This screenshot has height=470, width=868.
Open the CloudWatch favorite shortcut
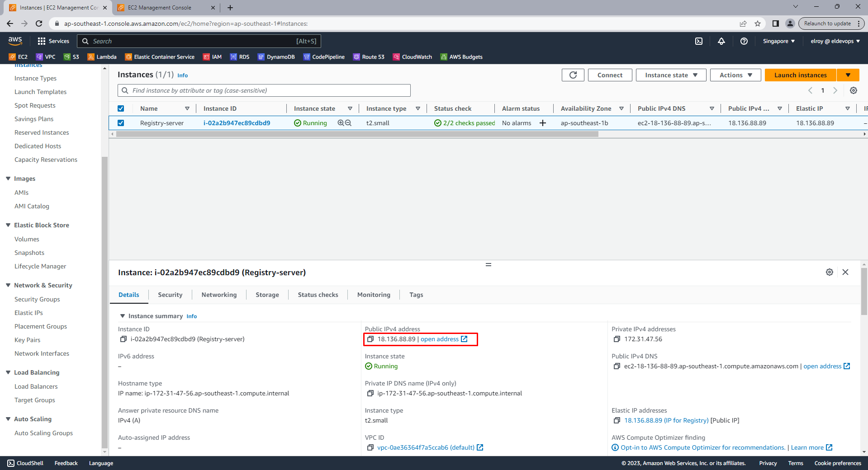coord(413,57)
